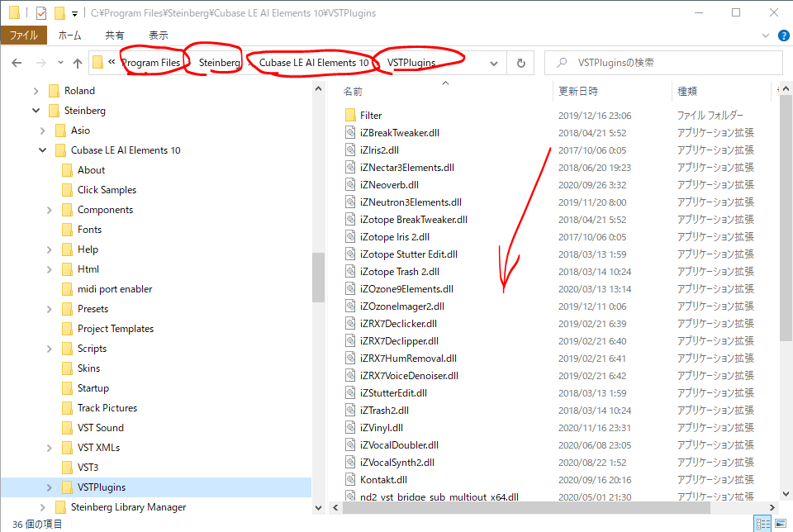Navigate to Program Files in address bar
The image size is (793, 532).
click(x=150, y=63)
